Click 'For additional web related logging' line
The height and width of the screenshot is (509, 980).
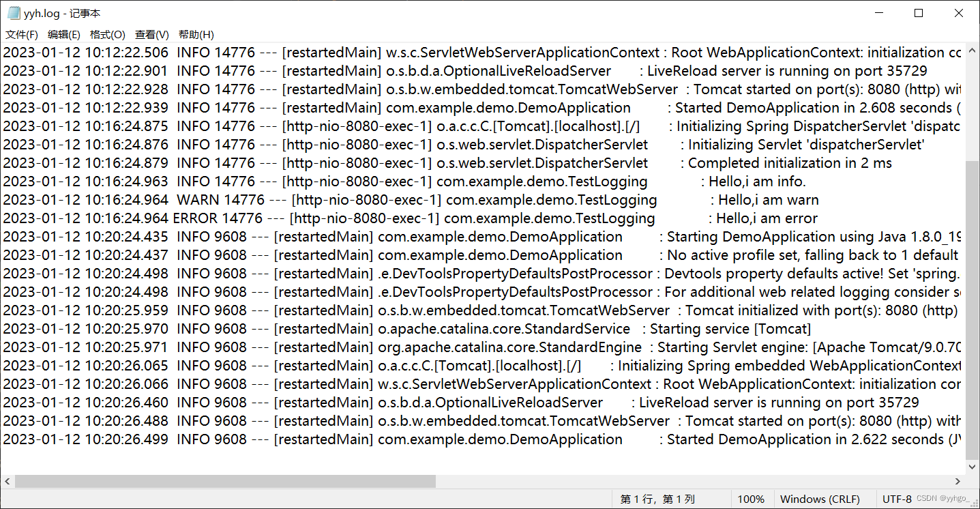[482, 292]
